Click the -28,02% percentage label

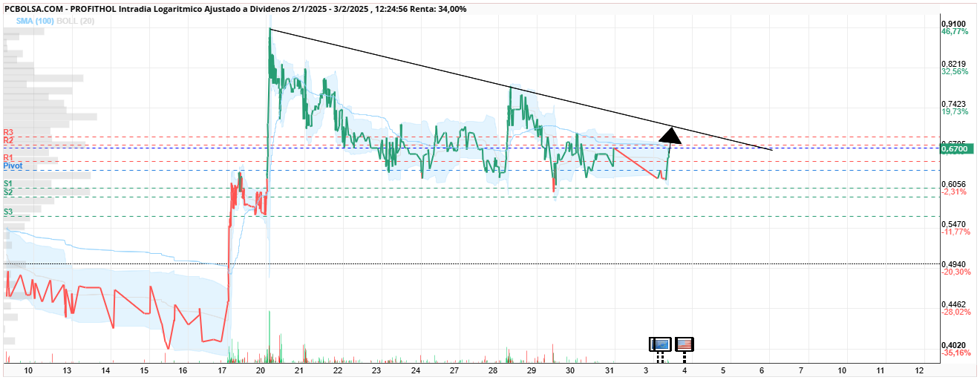point(956,312)
